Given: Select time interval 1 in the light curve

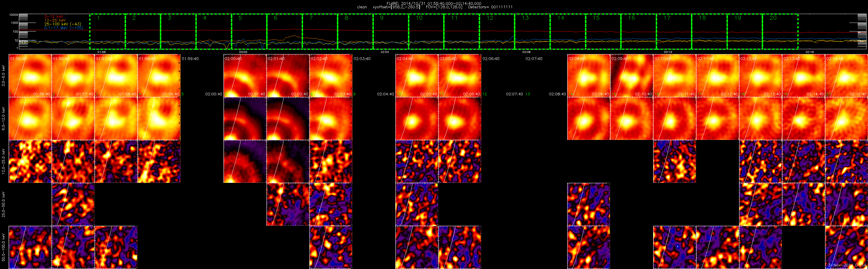Looking at the screenshot, I should tap(107, 32).
